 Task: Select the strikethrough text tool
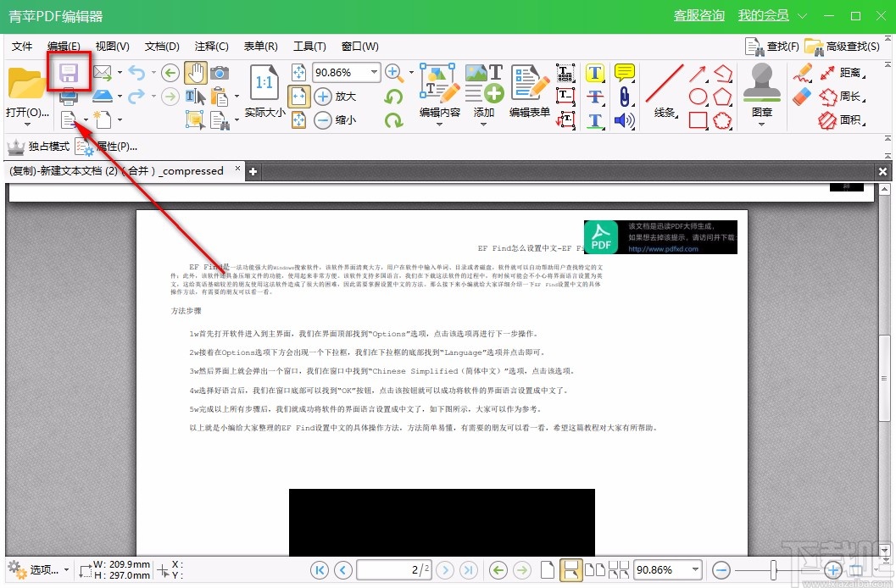(595, 97)
